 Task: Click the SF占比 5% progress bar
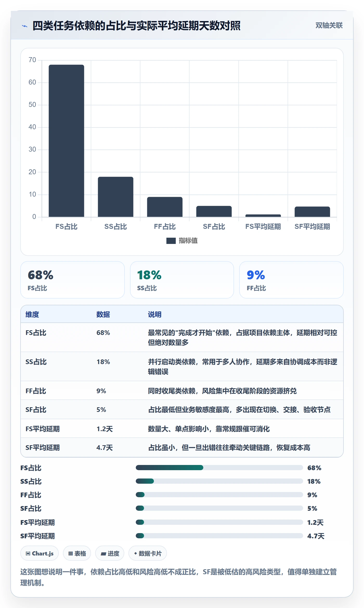219,508
